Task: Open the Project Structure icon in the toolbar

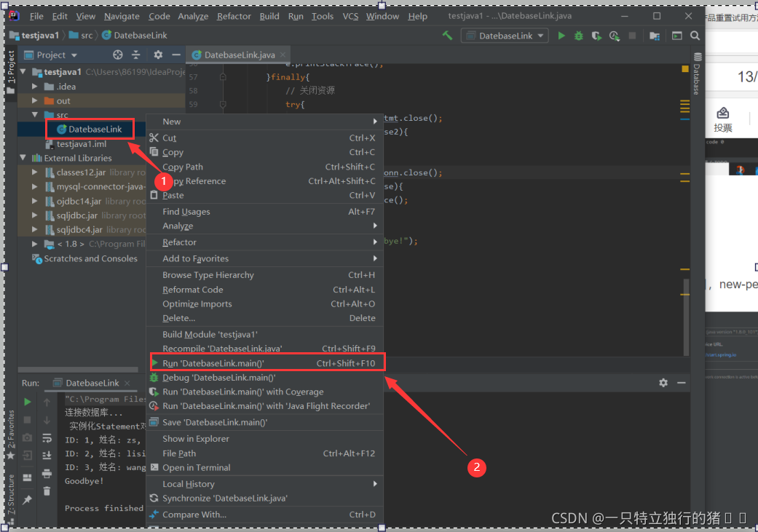Action: (x=655, y=36)
